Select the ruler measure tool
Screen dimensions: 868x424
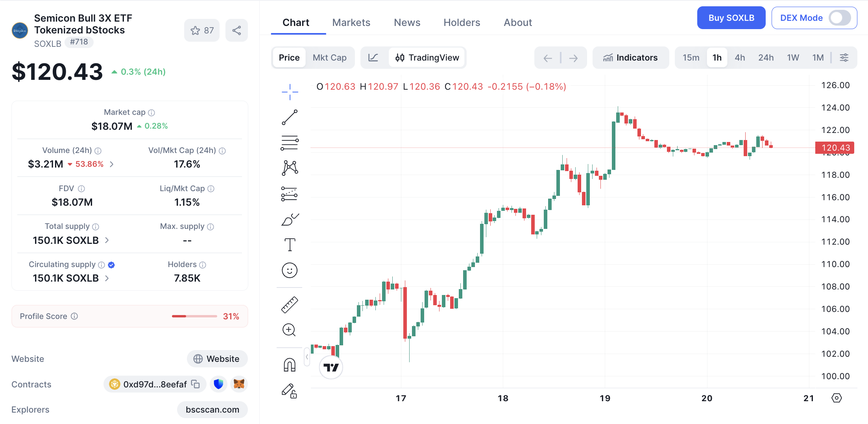point(290,304)
